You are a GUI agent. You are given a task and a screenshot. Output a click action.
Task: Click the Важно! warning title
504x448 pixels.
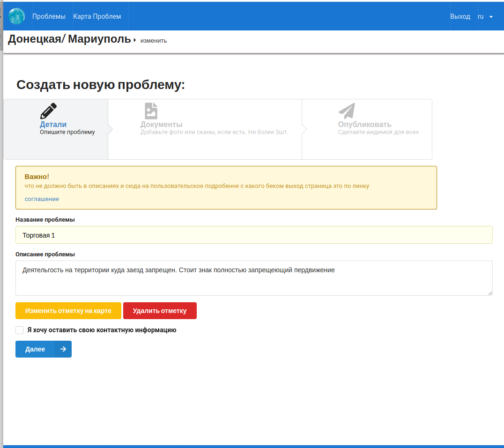tap(37, 177)
